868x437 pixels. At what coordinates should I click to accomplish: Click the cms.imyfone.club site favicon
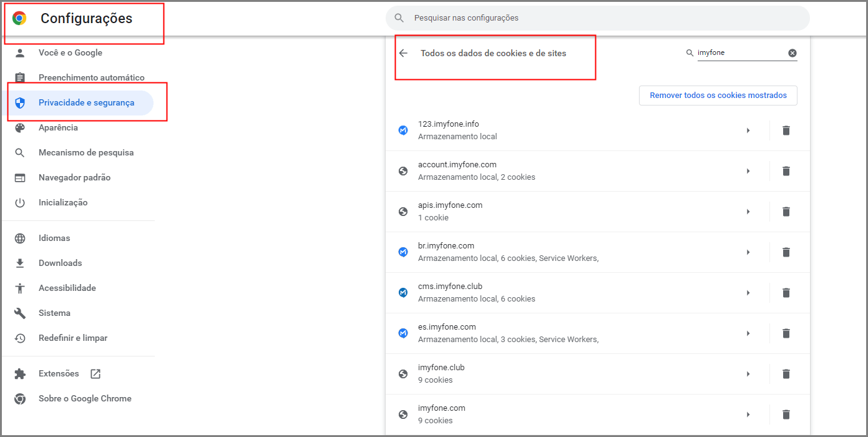(403, 293)
